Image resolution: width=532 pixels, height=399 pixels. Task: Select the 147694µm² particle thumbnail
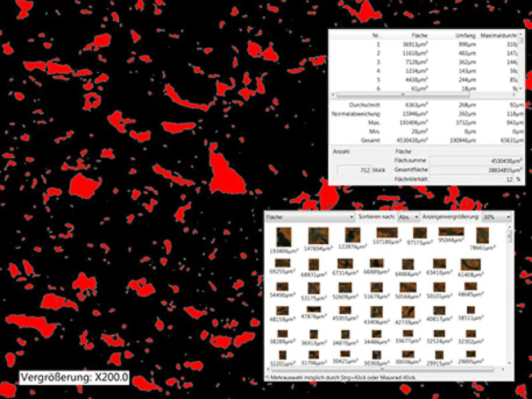point(318,236)
